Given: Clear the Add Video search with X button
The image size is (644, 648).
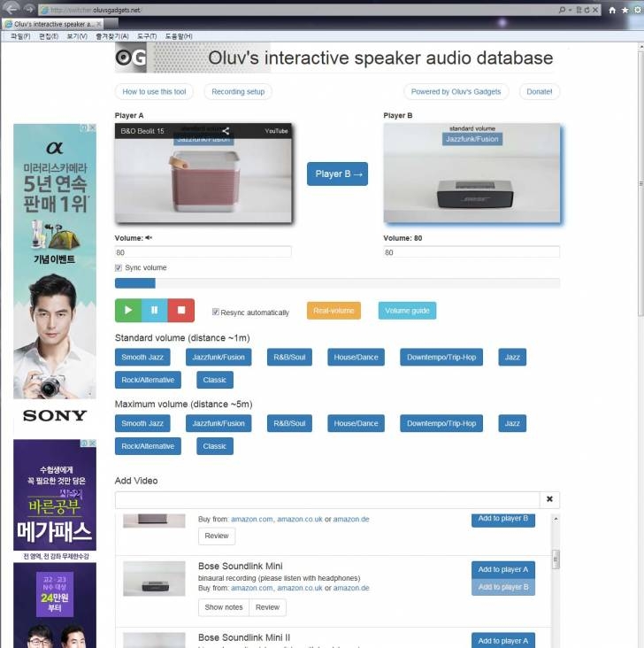Looking at the screenshot, I should pyautogui.click(x=550, y=499).
